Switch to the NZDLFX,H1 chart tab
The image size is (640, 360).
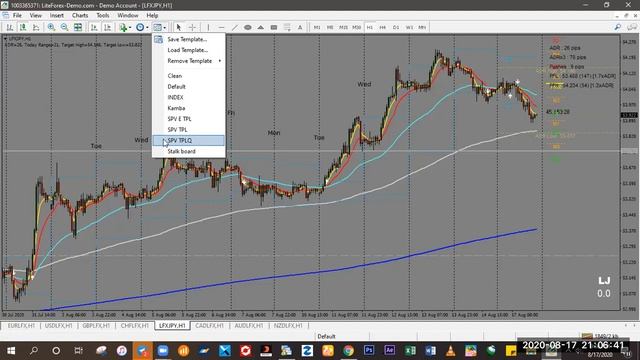(288, 326)
